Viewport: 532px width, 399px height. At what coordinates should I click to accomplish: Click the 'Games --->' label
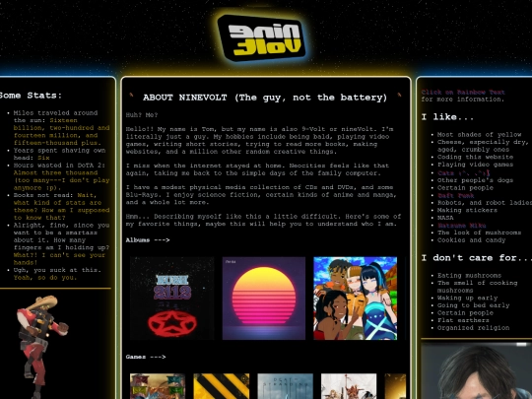click(146, 357)
